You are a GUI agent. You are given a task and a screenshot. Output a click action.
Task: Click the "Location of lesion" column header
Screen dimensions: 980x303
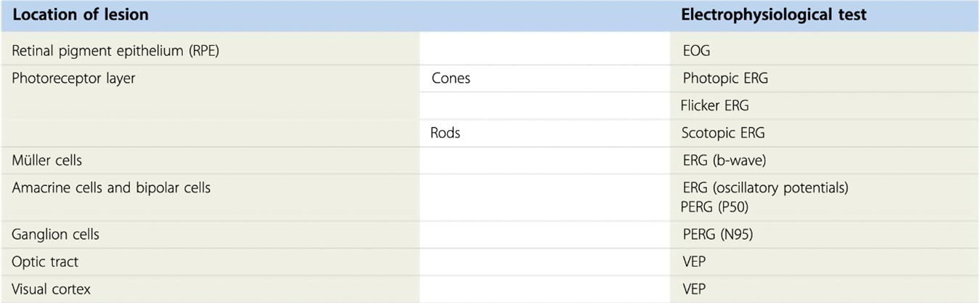click(x=80, y=15)
